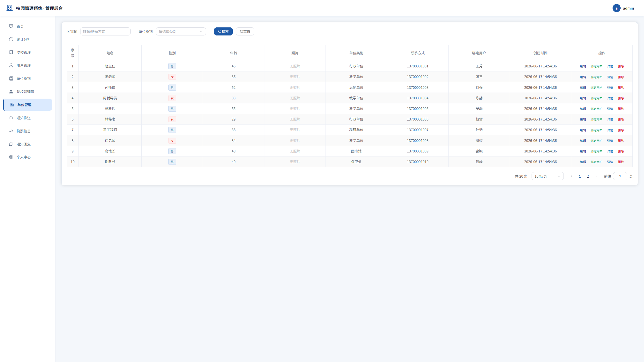Click the 搜索 search button

click(223, 31)
